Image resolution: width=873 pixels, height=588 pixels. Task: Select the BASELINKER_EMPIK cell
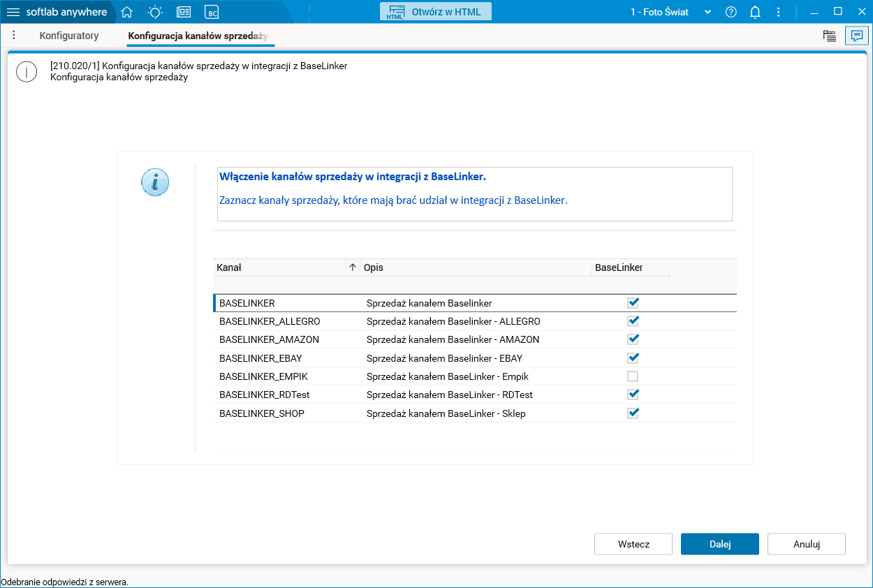coord(263,376)
